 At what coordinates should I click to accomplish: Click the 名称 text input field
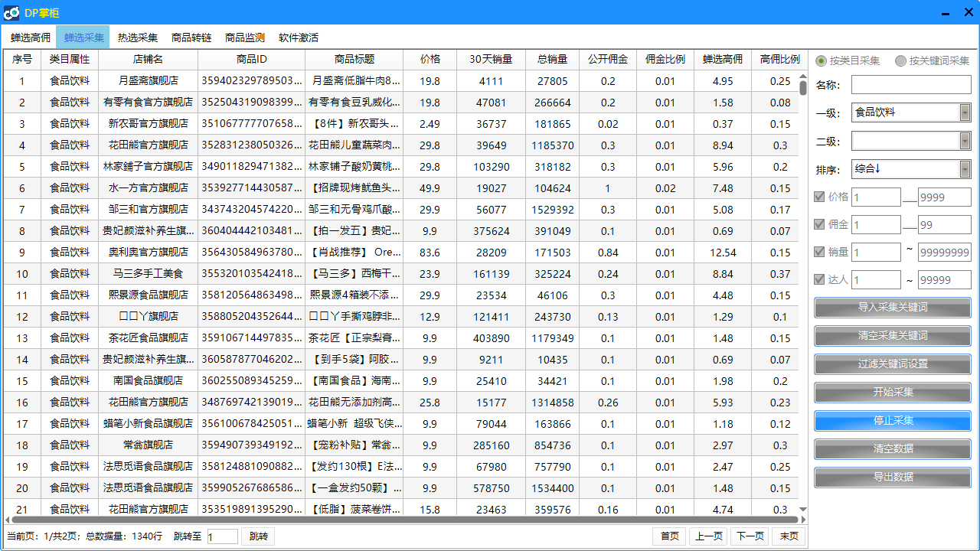click(x=911, y=84)
